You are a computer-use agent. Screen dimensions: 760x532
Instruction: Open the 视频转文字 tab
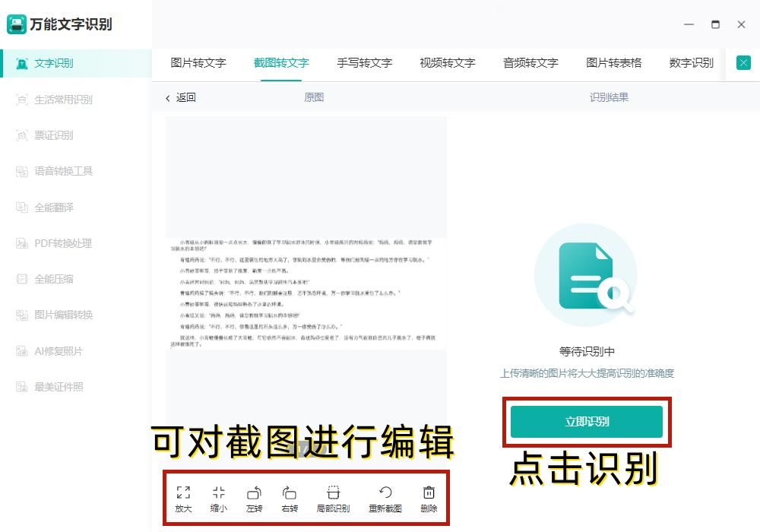(x=448, y=63)
